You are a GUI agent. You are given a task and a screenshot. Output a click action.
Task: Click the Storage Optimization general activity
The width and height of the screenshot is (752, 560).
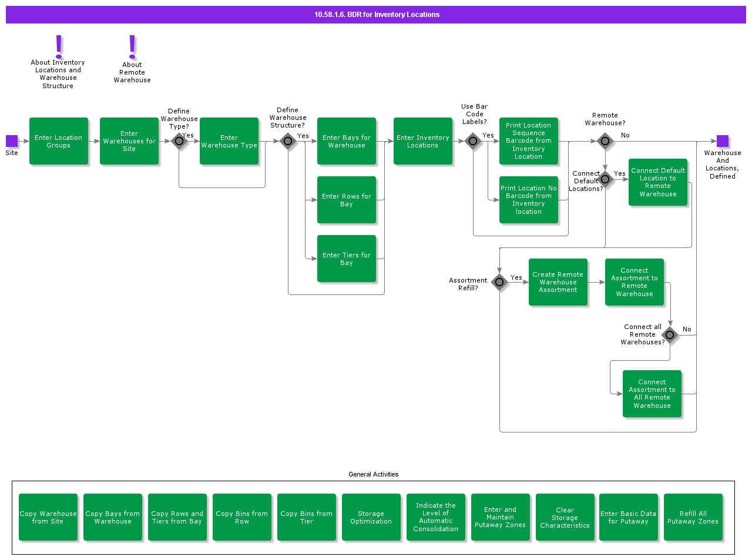pyautogui.click(x=371, y=517)
